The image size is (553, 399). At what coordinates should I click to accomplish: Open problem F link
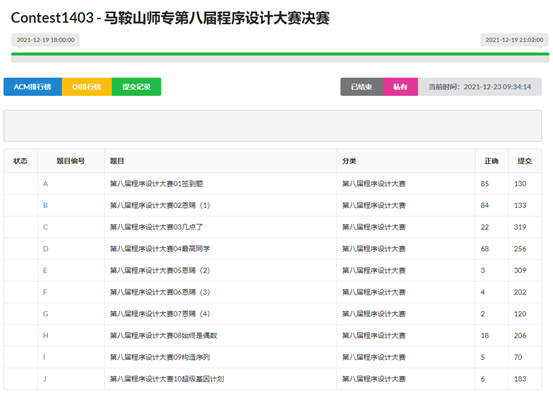pyautogui.click(x=45, y=292)
